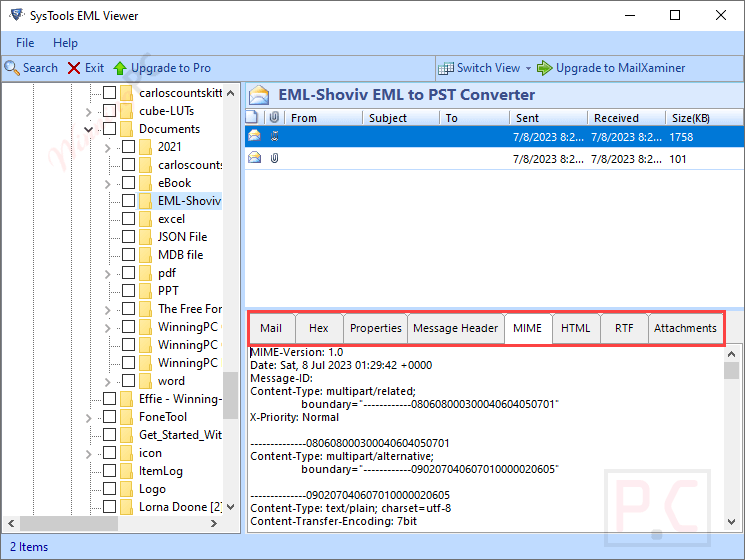Click the cube-LUTs folder icon

click(126, 111)
